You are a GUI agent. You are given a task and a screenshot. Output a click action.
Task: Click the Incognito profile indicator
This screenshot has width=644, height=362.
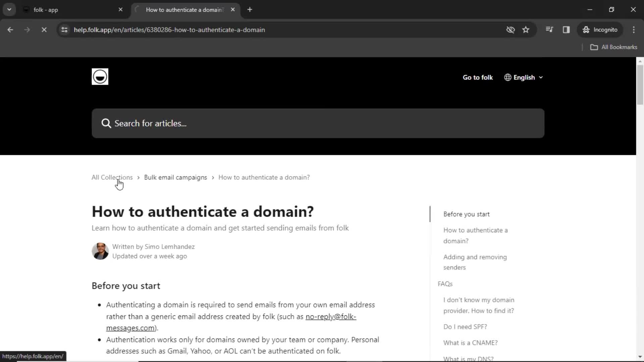[x=600, y=30]
